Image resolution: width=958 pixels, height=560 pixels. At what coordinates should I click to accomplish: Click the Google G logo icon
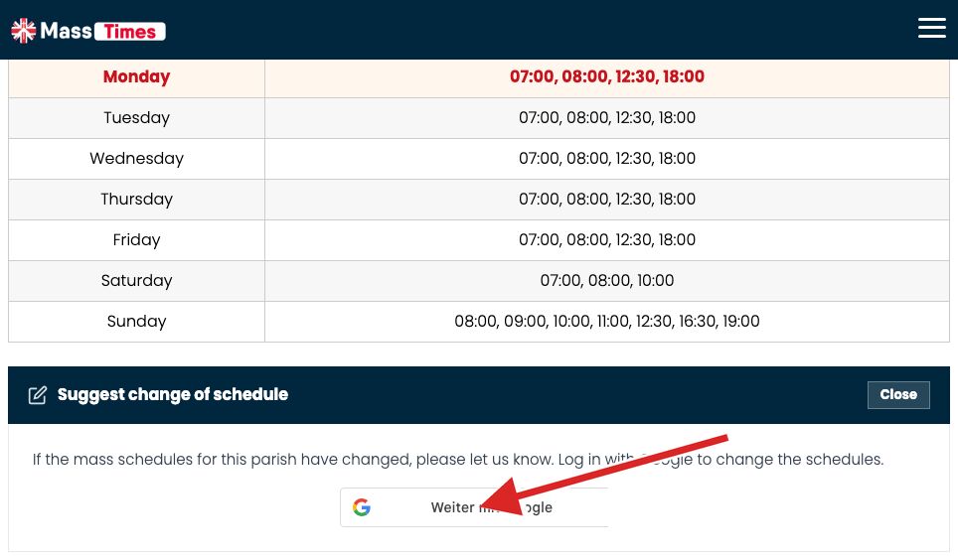[362, 507]
